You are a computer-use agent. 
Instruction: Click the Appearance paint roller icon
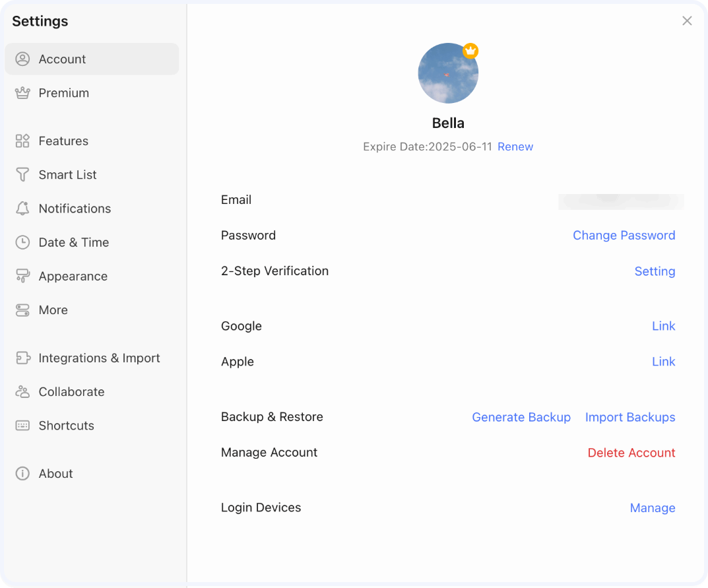pos(22,277)
